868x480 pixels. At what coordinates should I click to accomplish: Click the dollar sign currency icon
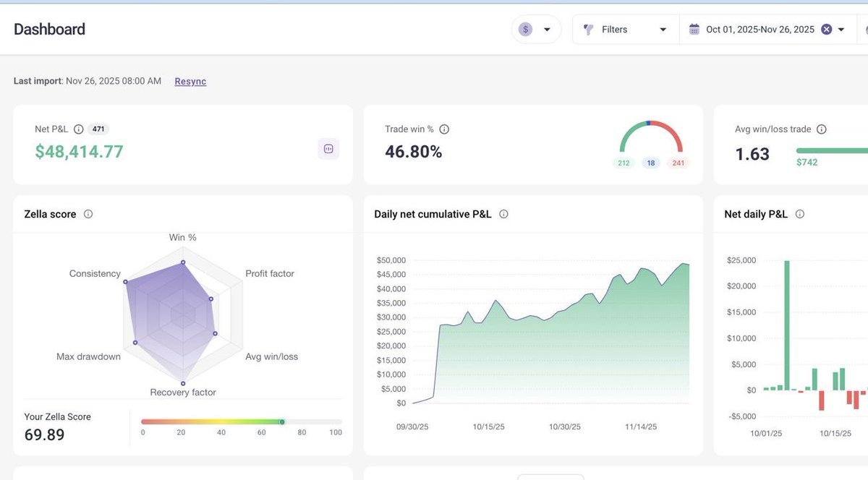pos(526,30)
